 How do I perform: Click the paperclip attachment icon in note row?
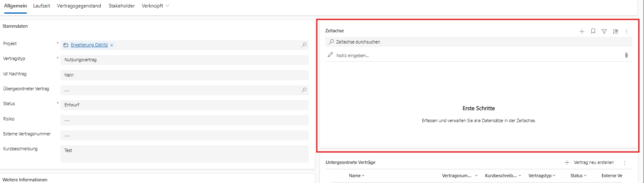(x=626, y=55)
